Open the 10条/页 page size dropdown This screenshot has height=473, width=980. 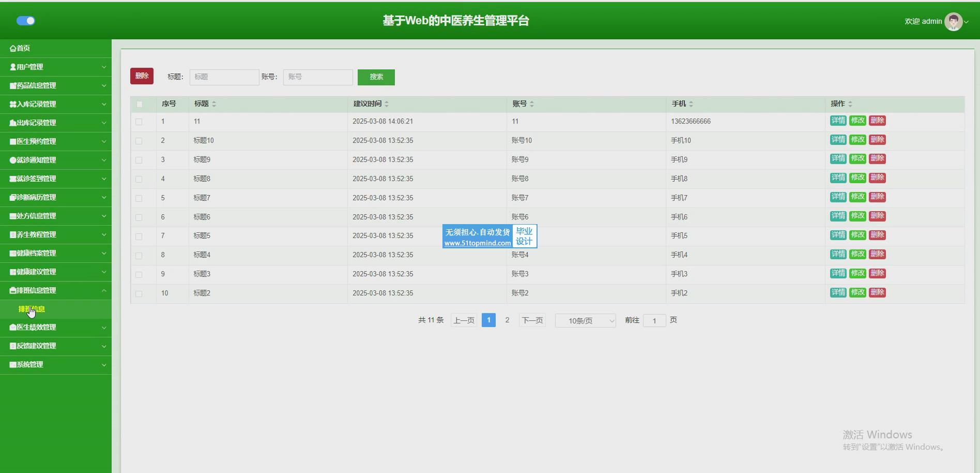click(585, 321)
